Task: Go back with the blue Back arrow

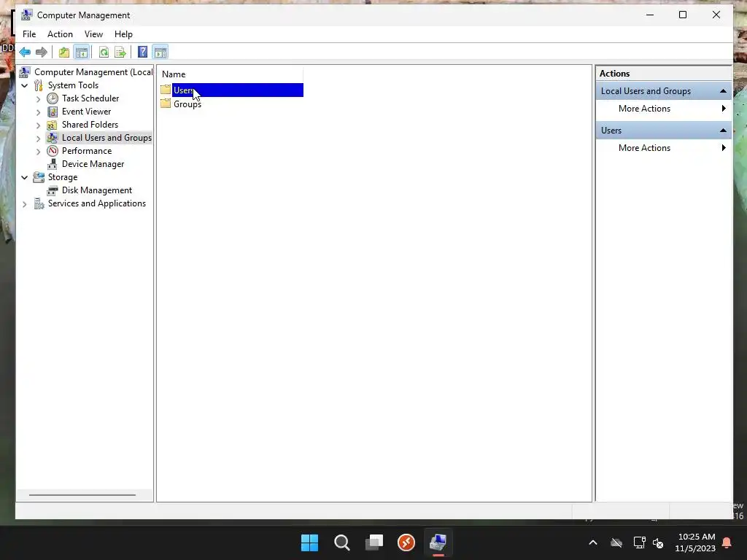Action: [x=25, y=52]
